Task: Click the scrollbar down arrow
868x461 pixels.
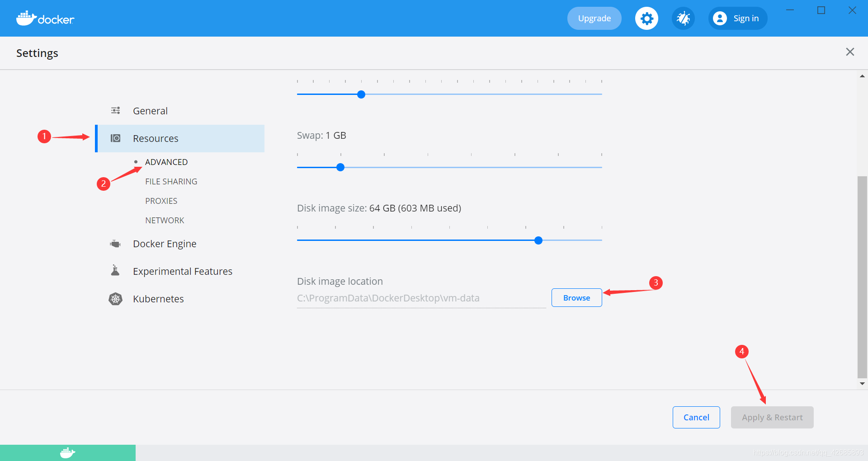Action: click(x=862, y=384)
